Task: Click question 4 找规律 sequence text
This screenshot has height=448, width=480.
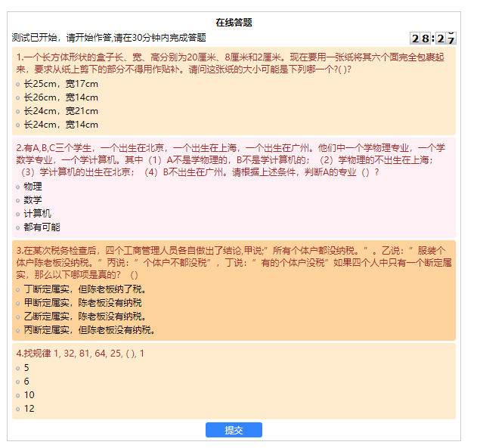Action: tap(80, 354)
